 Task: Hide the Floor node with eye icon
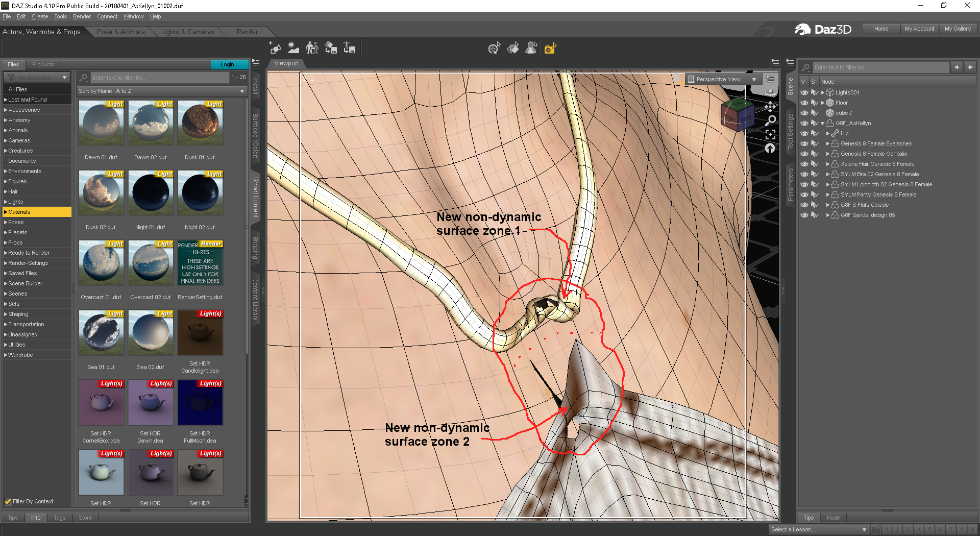click(804, 103)
